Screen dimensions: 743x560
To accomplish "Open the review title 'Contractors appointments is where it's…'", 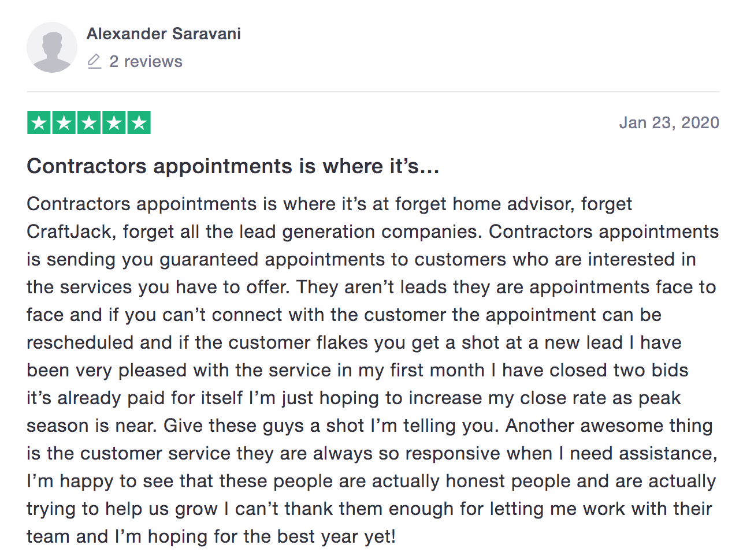I will [x=233, y=166].
